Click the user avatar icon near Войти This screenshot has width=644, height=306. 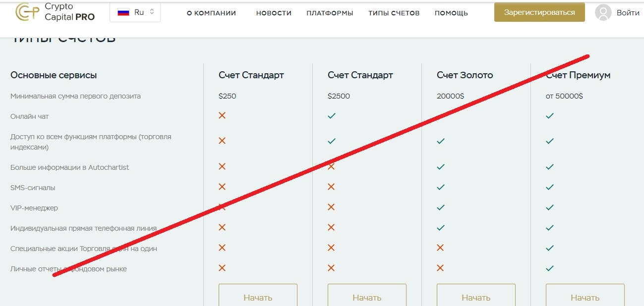click(x=603, y=12)
